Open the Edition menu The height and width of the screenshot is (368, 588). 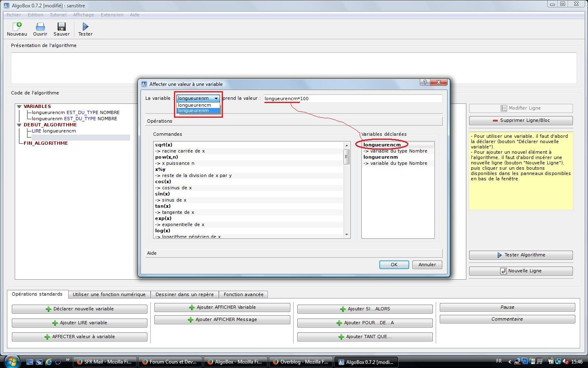point(36,15)
